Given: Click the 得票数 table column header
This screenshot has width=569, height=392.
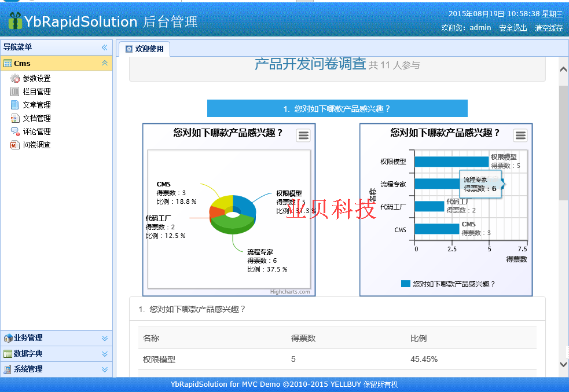Looking at the screenshot, I should tap(303, 338).
